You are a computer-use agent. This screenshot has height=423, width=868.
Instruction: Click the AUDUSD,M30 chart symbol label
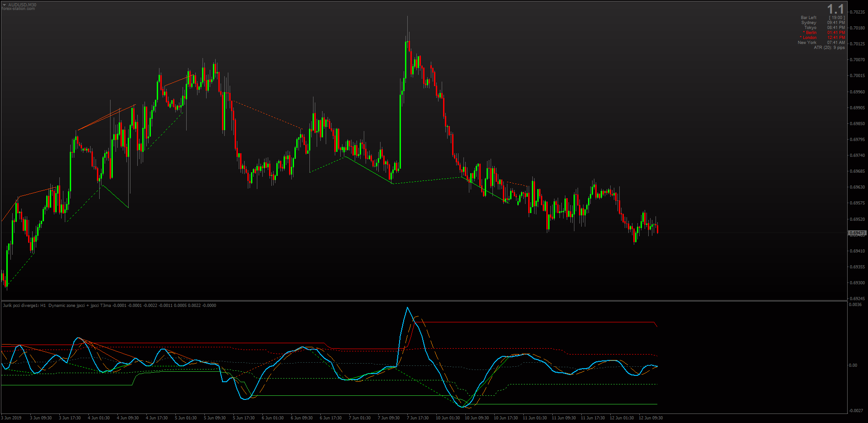click(x=22, y=5)
